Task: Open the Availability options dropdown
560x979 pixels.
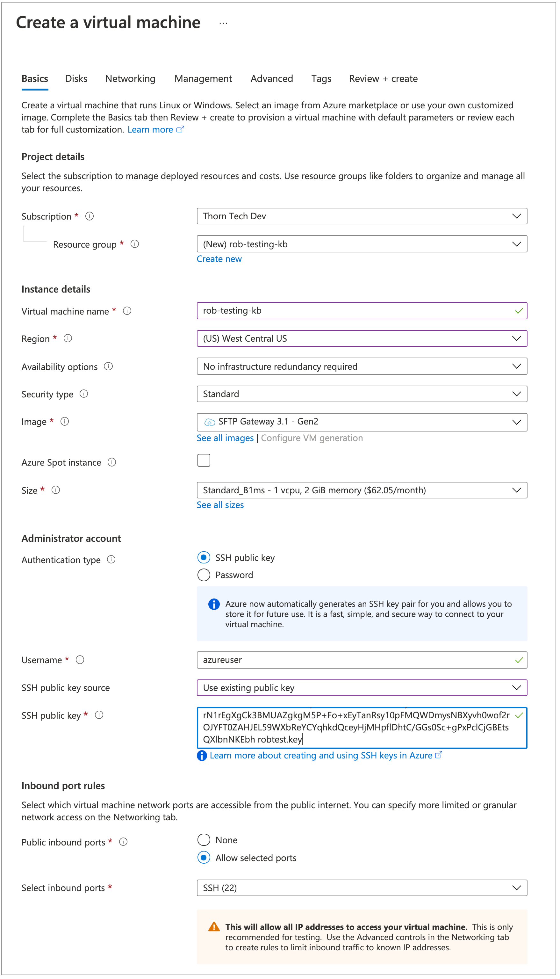Action: click(362, 366)
